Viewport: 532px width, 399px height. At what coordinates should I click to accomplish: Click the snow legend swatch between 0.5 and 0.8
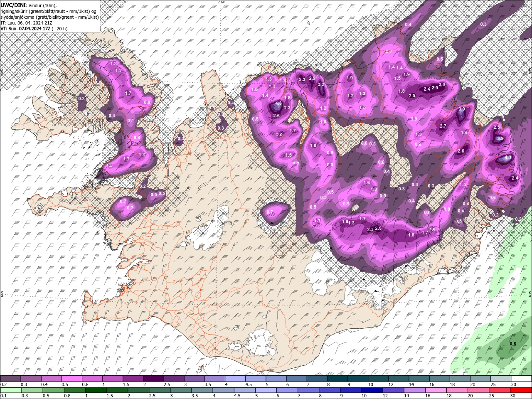(72, 379)
